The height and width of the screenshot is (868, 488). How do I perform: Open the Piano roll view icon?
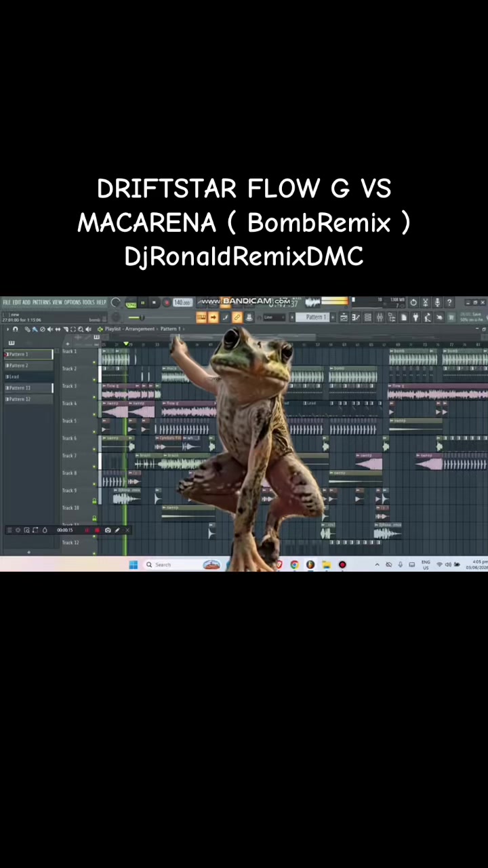[x=355, y=317]
